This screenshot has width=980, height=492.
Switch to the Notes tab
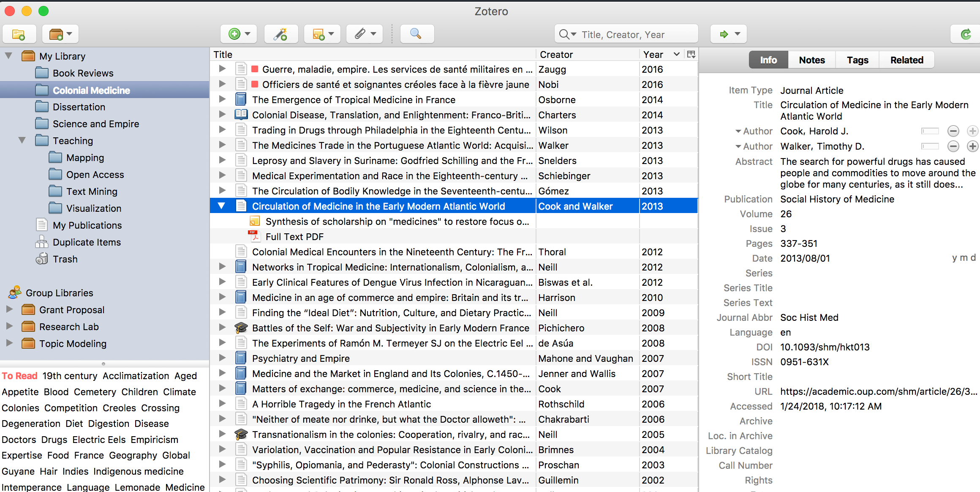(812, 60)
